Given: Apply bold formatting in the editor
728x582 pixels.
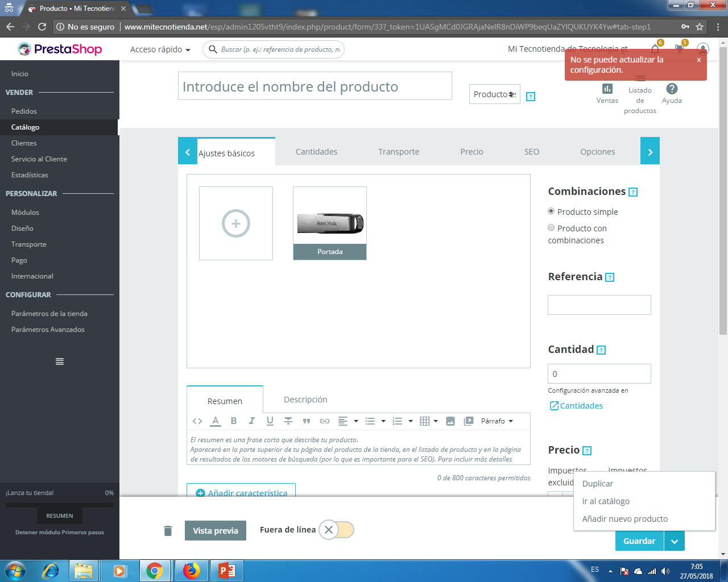Looking at the screenshot, I should point(234,421).
